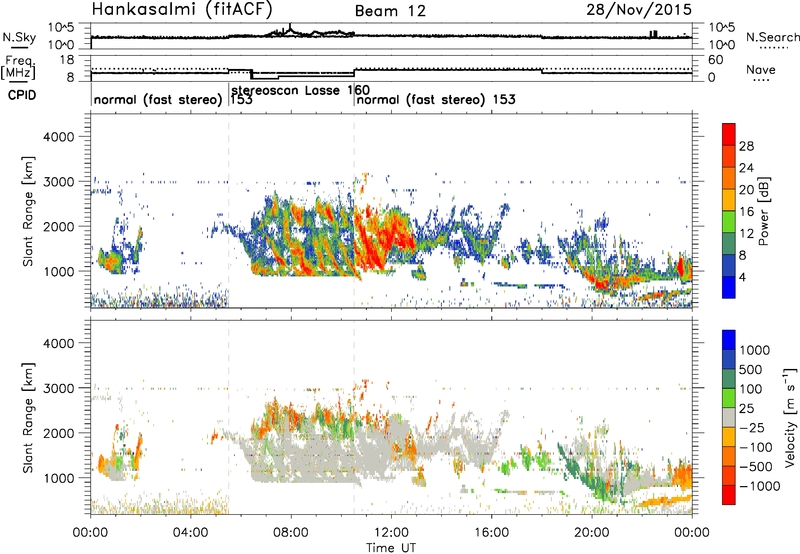
Task: Click the N.Search legend label
Action: (x=772, y=37)
